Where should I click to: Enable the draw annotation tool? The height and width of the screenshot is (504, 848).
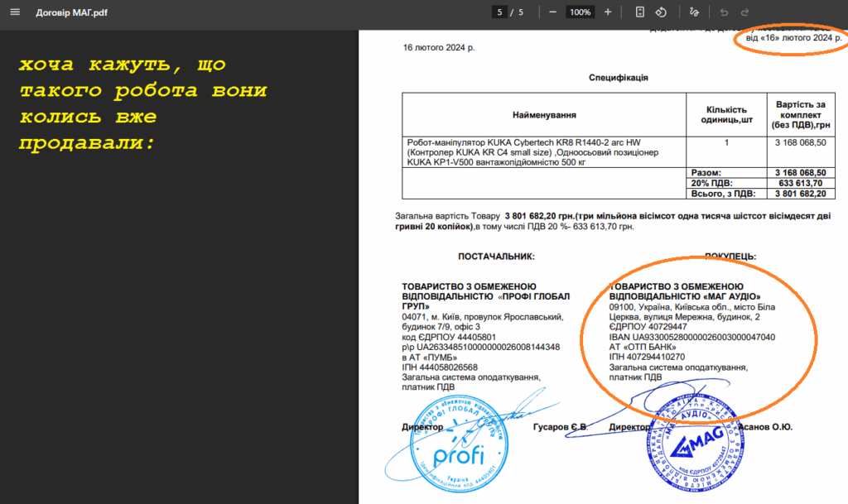pos(694,12)
